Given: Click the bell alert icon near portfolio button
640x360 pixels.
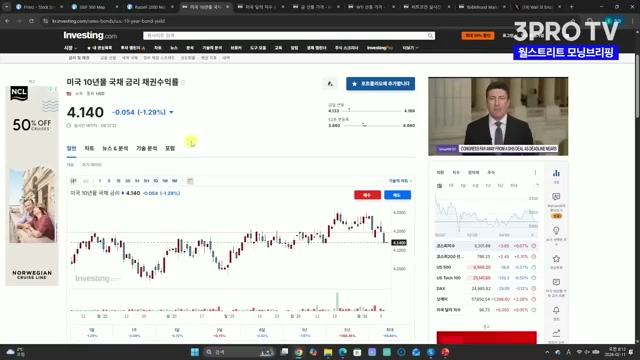Looking at the screenshot, I should (x=330, y=84).
